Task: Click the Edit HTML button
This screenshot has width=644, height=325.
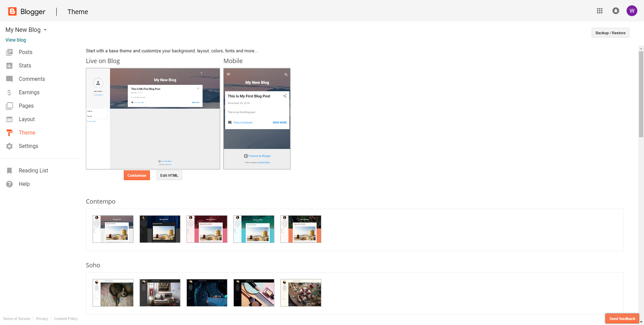Action: click(169, 175)
